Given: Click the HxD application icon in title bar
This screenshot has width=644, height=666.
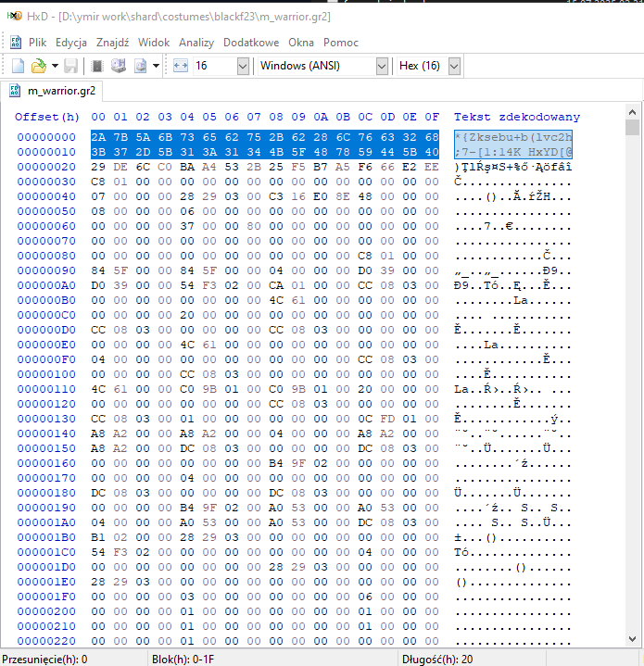Looking at the screenshot, I should pyautogui.click(x=13, y=17).
